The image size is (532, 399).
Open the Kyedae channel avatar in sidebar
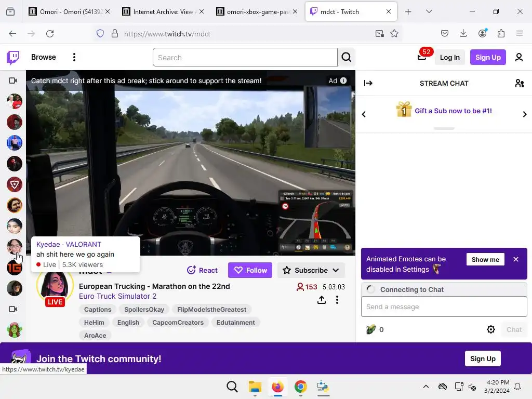click(14, 247)
